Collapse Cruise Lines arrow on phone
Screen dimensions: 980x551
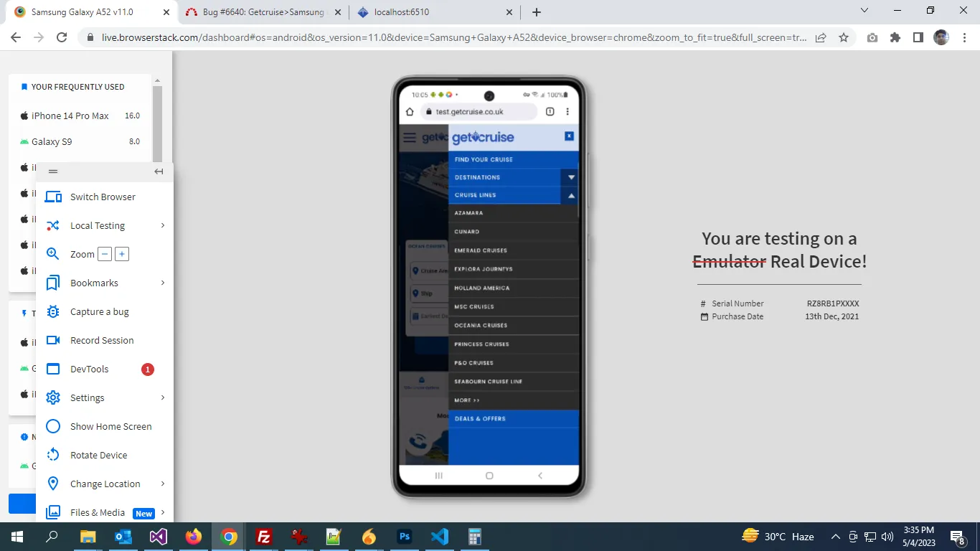coord(572,195)
